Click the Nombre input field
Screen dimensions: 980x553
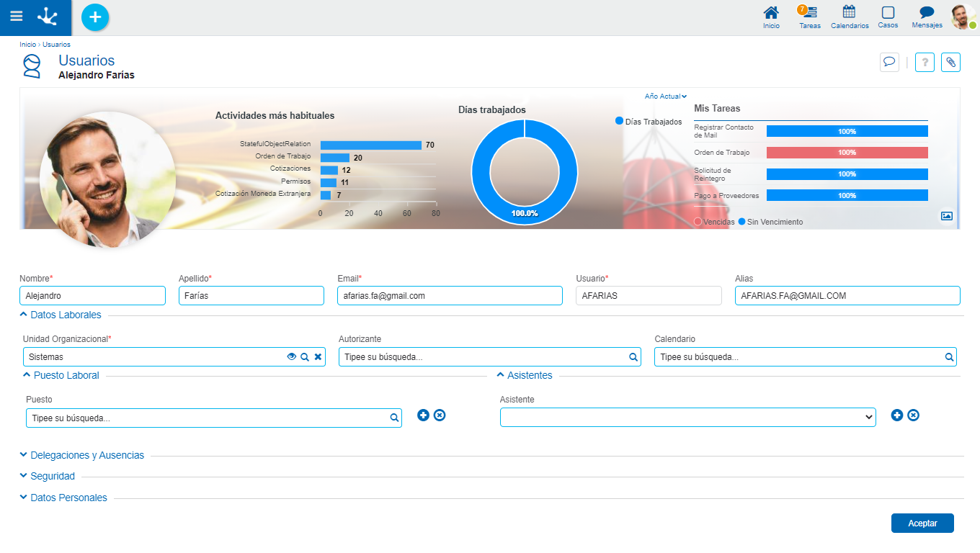(92, 296)
